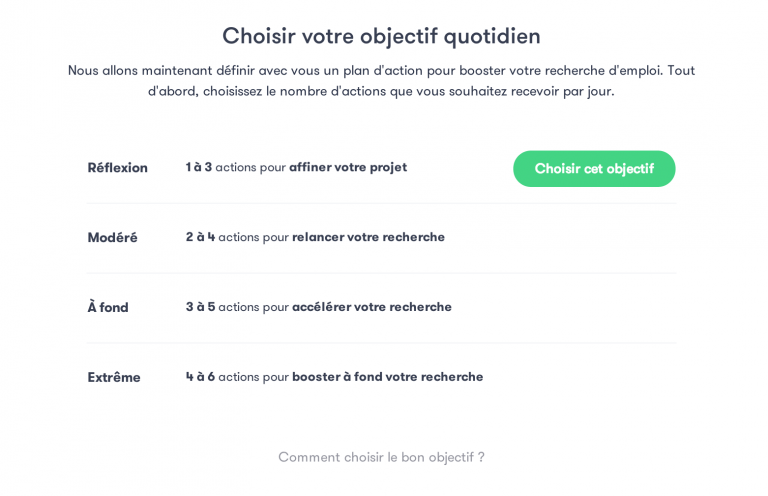Click the words actions pour in the Extrême row
768x496 pixels.
pyautogui.click(x=253, y=377)
